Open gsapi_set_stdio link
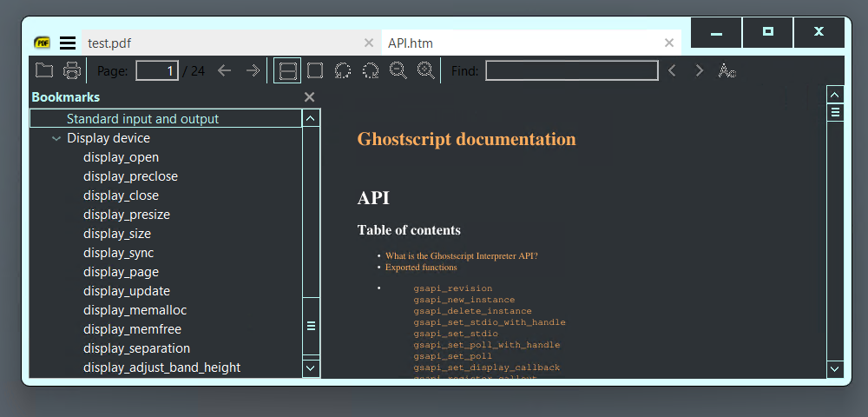 coord(456,334)
